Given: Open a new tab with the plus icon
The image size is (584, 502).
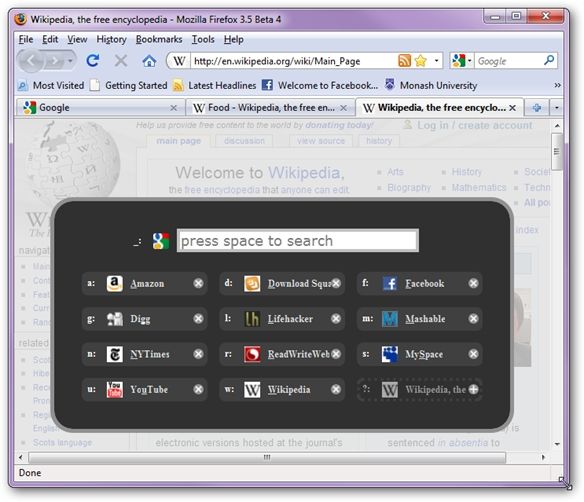Looking at the screenshot, I should (x=537, y=108).
